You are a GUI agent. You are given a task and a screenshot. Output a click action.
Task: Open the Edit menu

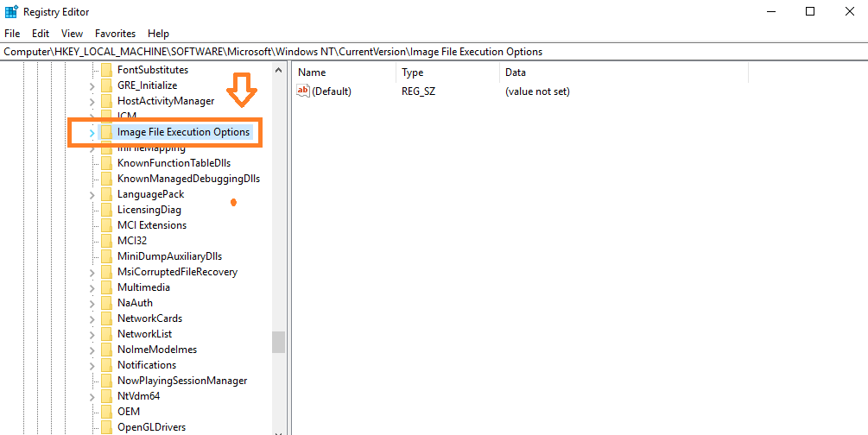click(41, 34)
